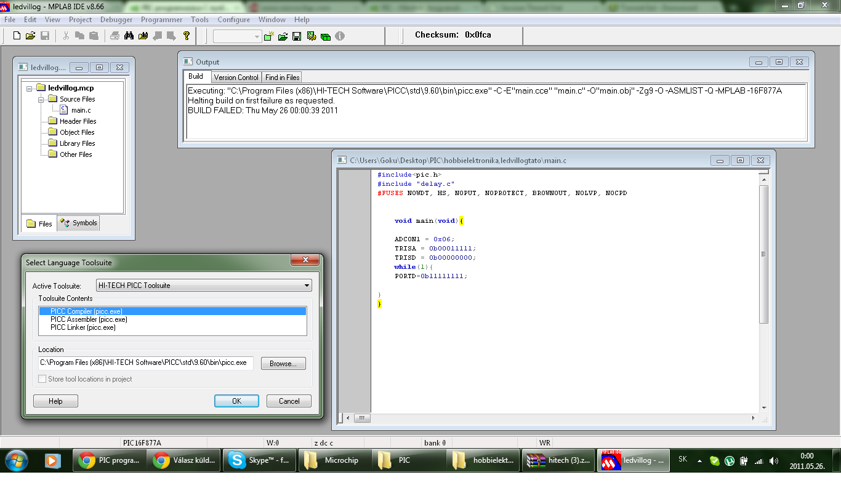Click the New File toolbar icon
The image size is (841, 504).
tap(17, 36)
